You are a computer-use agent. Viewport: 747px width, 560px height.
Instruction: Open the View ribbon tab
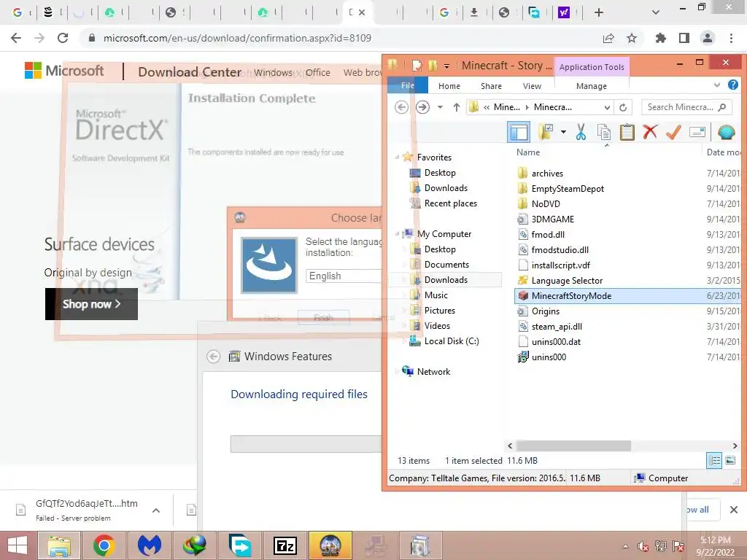pyautogui.click(x=532, y=86)
